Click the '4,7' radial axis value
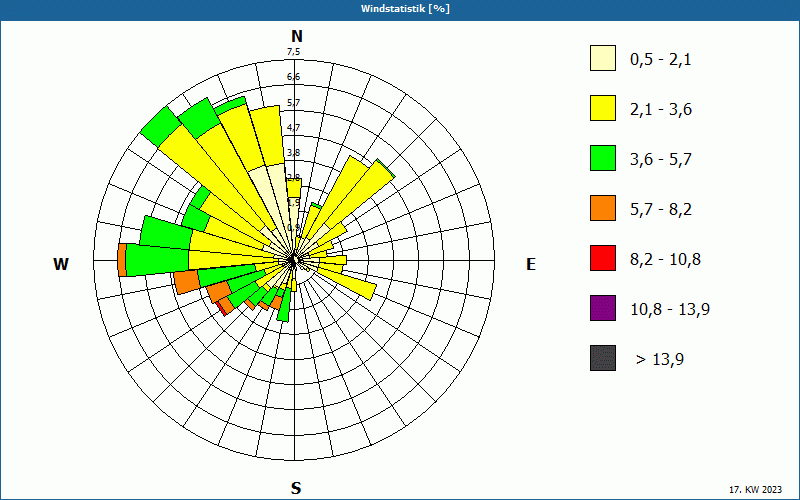Image resolution: width=800 pixels, height=500 pixels. click(x=293, y=128)
